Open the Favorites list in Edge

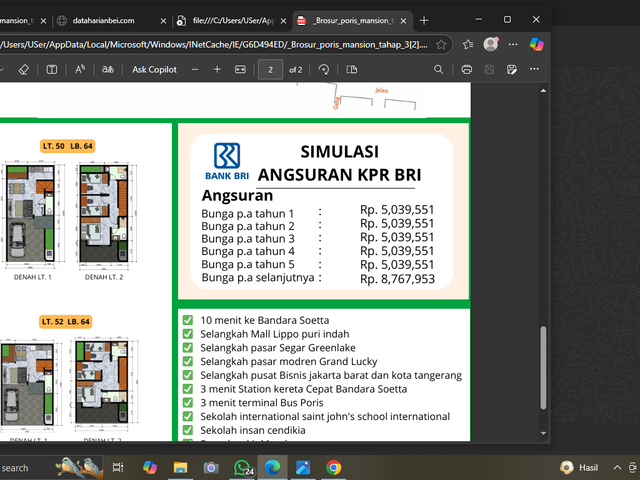(x=468, y=44)
